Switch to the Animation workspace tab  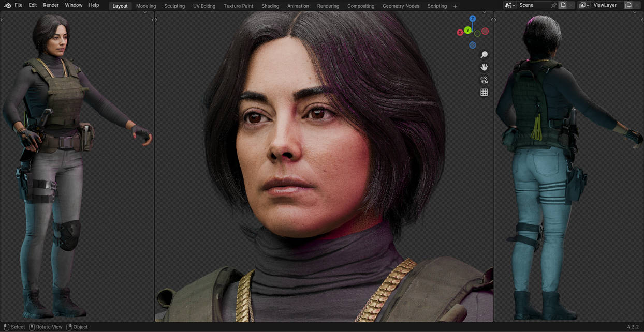click(298, 6)
